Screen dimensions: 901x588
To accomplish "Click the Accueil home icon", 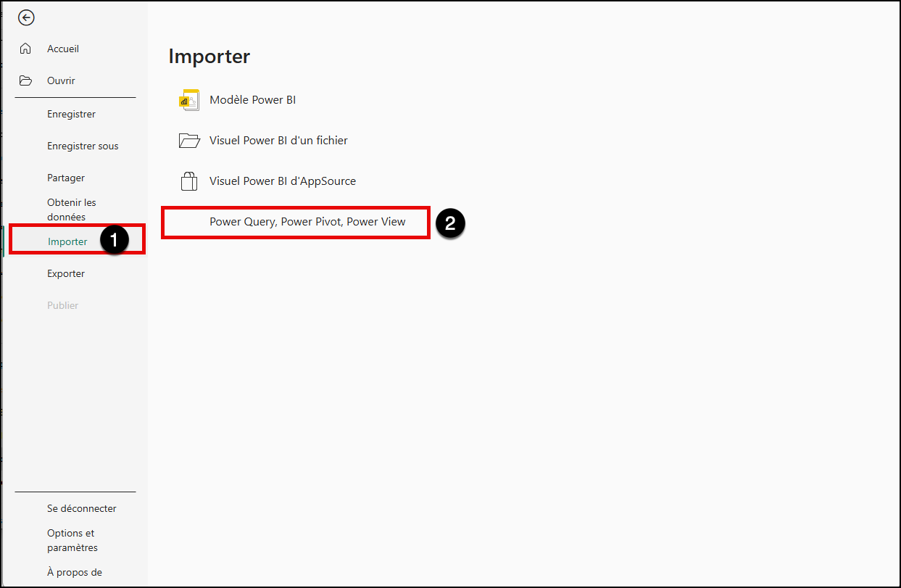I will tap(25, 49).
